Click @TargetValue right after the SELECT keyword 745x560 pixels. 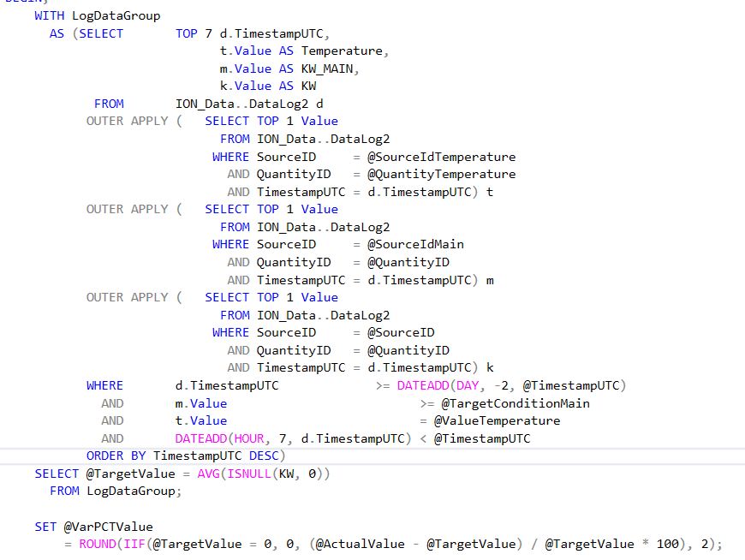point(131,474)
